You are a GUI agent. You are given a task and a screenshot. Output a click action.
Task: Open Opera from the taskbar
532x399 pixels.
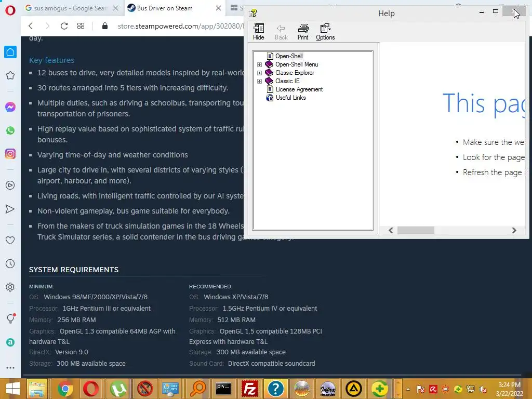pyautogui.click(x=91, y=389)
